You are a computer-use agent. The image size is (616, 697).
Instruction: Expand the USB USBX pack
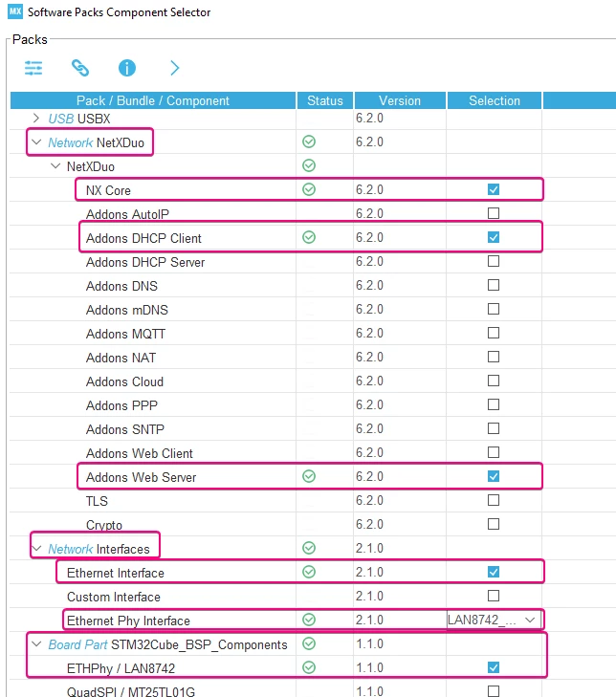click(x=36, y=119)
